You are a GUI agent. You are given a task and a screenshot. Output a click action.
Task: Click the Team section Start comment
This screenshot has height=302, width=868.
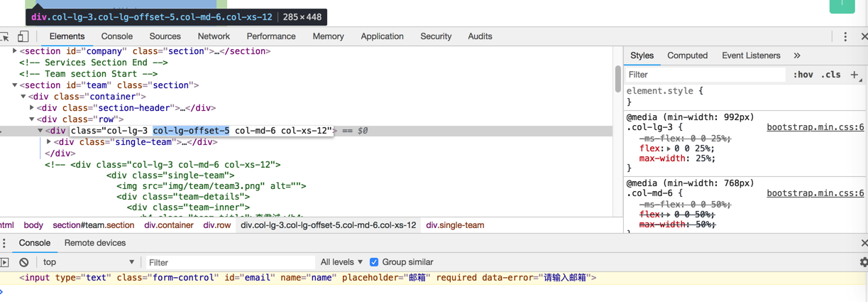coord(89,74)
